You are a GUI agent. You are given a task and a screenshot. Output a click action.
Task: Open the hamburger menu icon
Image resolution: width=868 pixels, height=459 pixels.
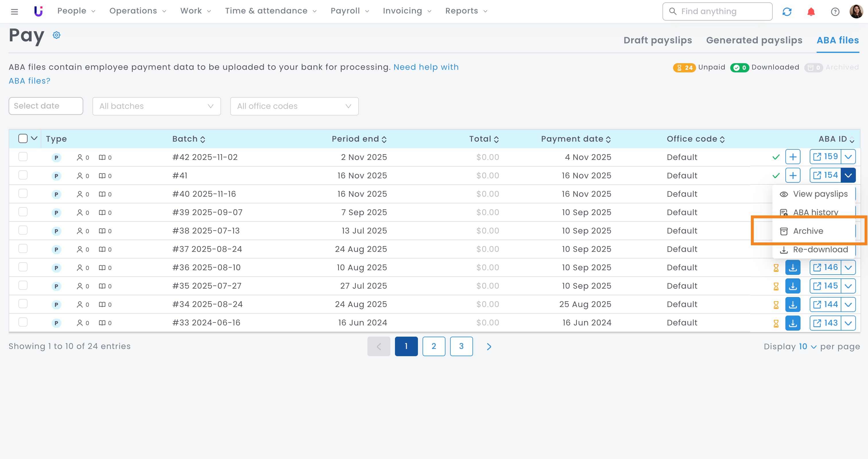[x=14, y=12]
